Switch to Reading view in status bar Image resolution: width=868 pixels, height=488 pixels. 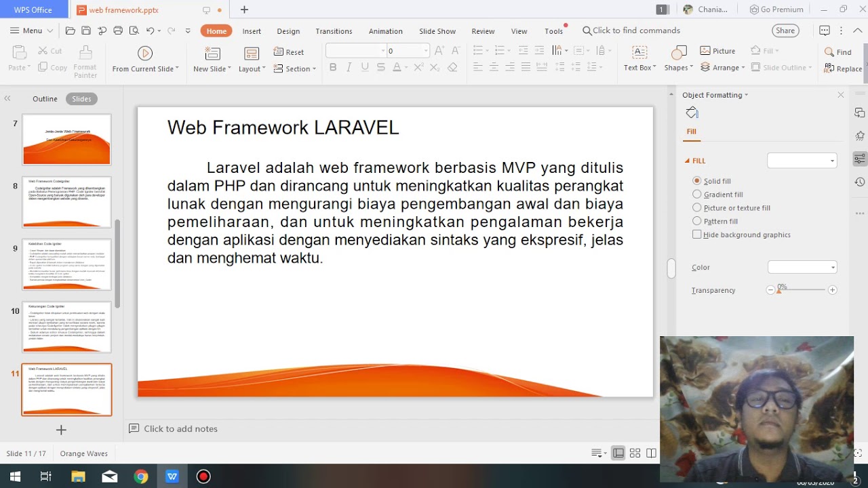point(651,453)
